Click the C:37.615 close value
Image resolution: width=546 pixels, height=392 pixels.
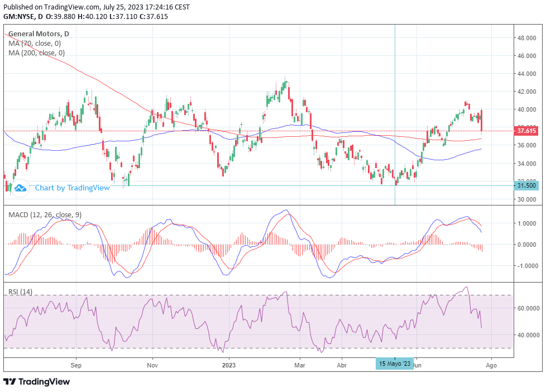(x=154, y=16)
